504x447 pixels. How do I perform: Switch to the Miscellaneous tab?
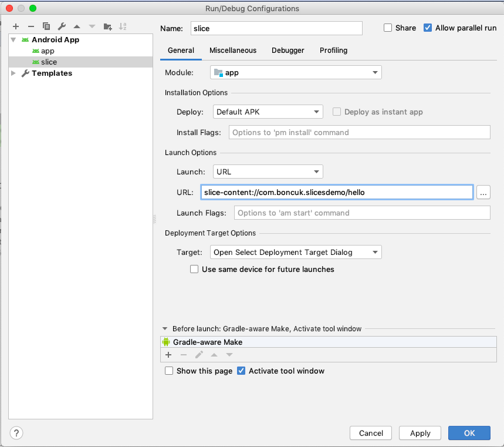click(x=233, y=51)
